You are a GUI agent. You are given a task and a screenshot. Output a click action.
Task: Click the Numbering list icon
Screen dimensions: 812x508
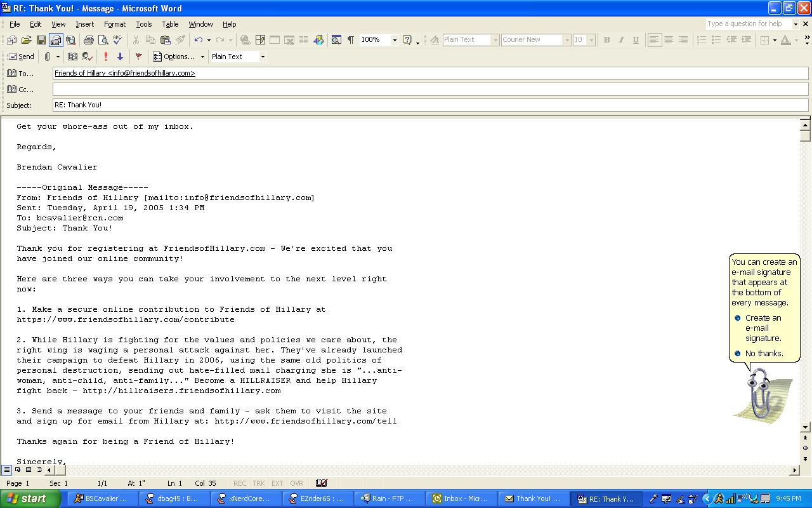tap(702, 40)
